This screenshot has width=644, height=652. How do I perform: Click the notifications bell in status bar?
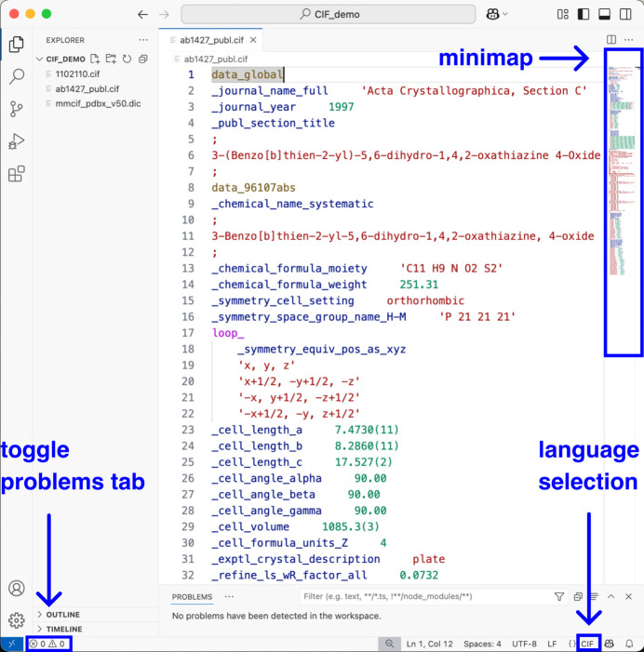pos(629,644)
